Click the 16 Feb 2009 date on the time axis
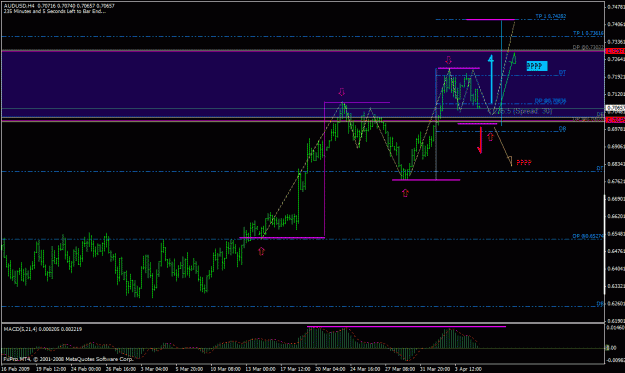This screenshot has height=373, width=625. (16, 369)
